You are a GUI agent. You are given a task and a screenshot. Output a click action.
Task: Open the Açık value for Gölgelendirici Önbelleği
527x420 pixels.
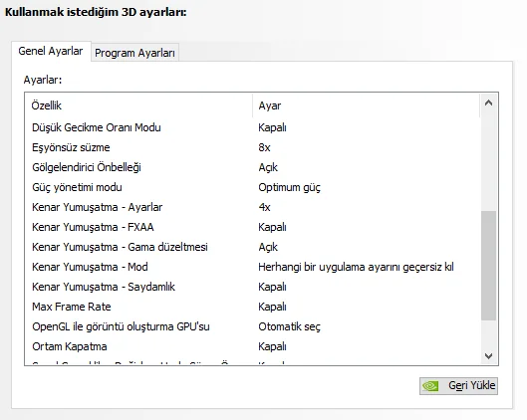[268, 167]
